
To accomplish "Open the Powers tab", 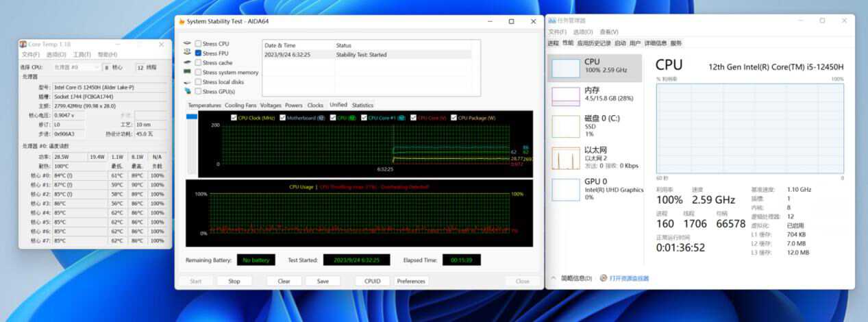I will (x=294, y=105).
